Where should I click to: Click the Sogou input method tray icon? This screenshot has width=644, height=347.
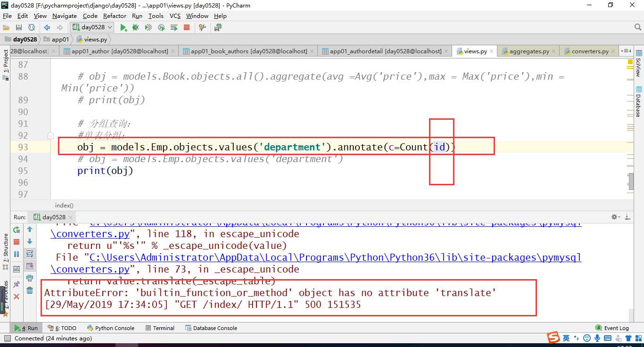(x=553, y=338)
